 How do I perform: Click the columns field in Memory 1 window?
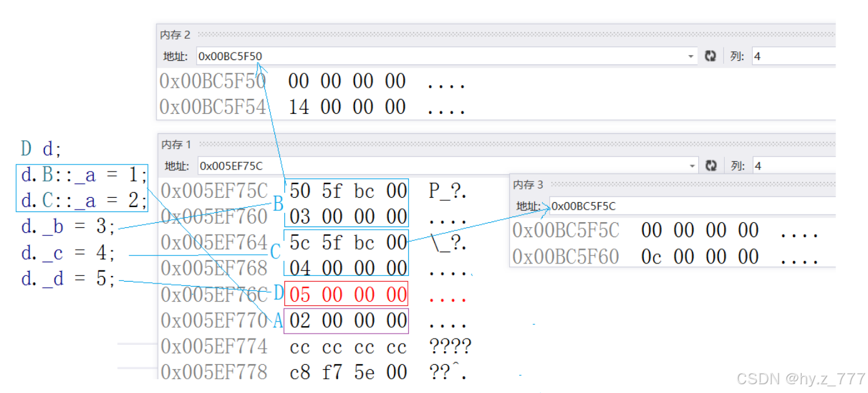pyautogui.click(x=793, y=166)
